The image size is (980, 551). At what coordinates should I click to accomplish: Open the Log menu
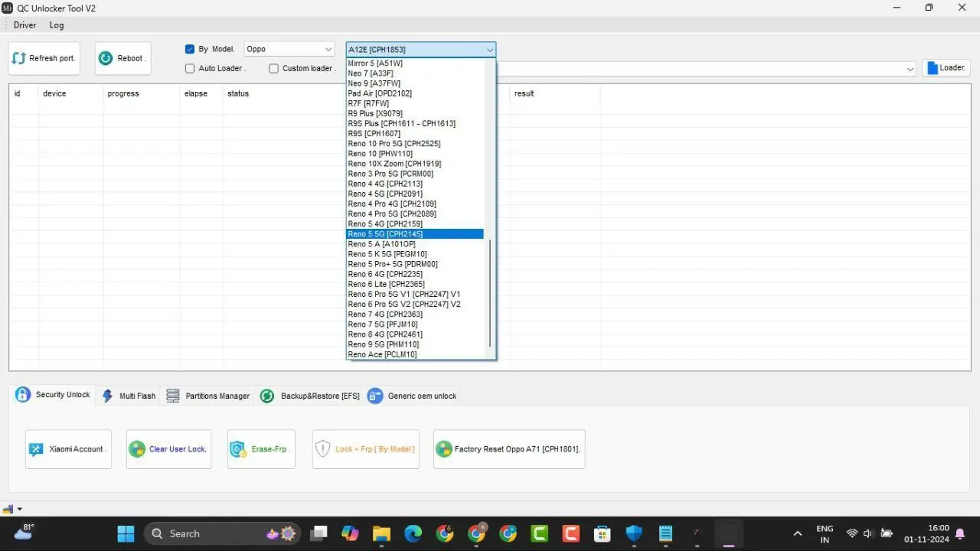(x=57, y=25)
